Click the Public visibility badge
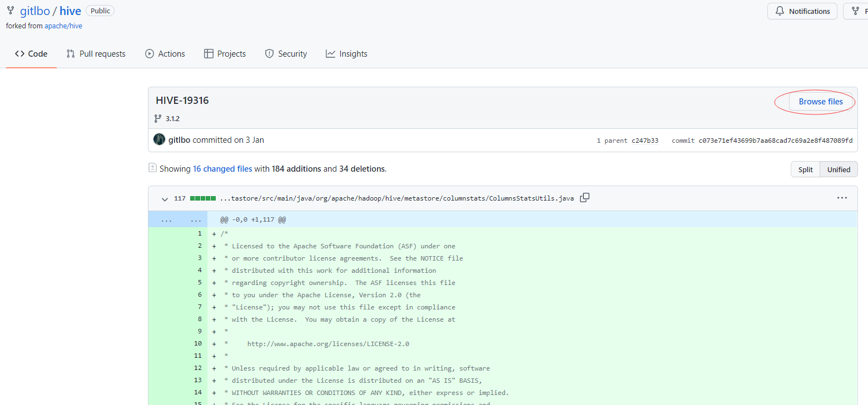 100,11
